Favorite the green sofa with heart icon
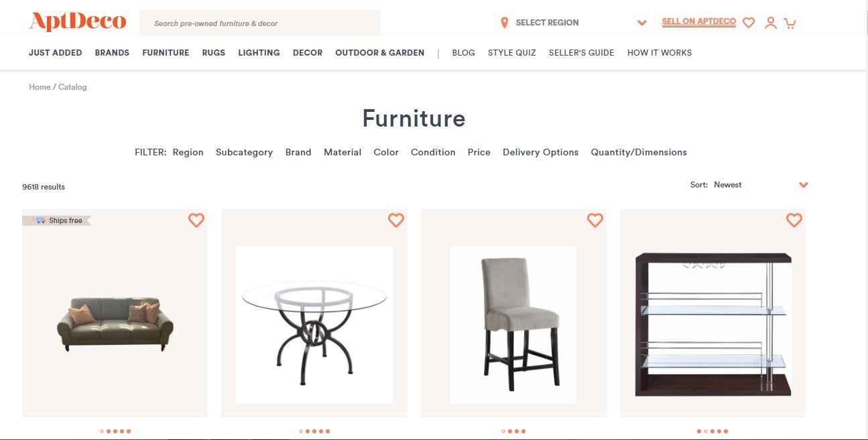The image size is (868, 440). pos(196,220)
